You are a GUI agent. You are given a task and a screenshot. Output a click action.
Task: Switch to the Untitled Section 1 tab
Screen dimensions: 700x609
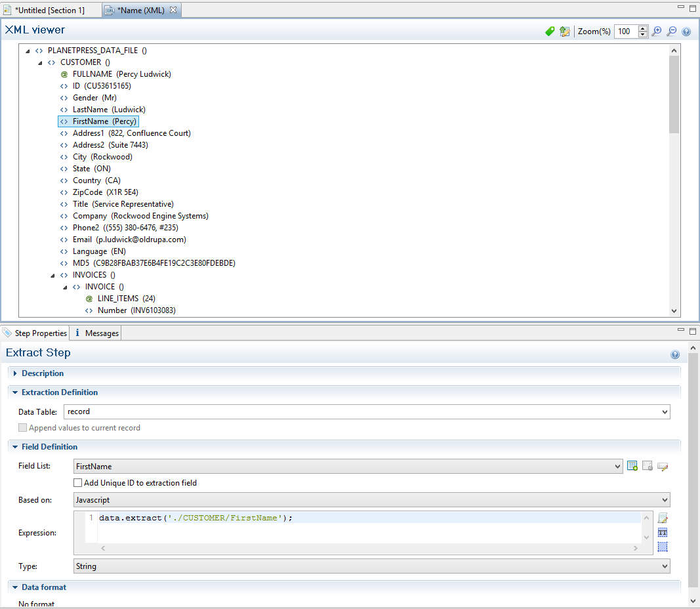pyautogui.click(x=49, y=10)
